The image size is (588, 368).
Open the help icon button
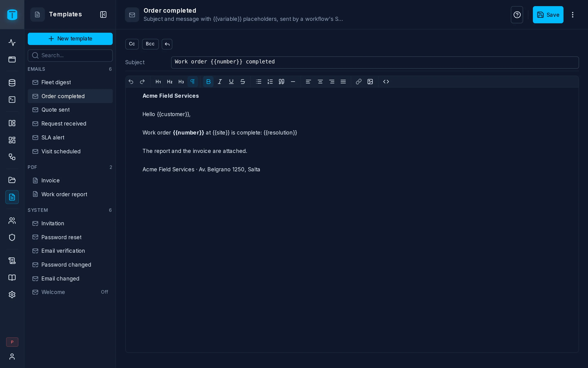coord(517,15)
